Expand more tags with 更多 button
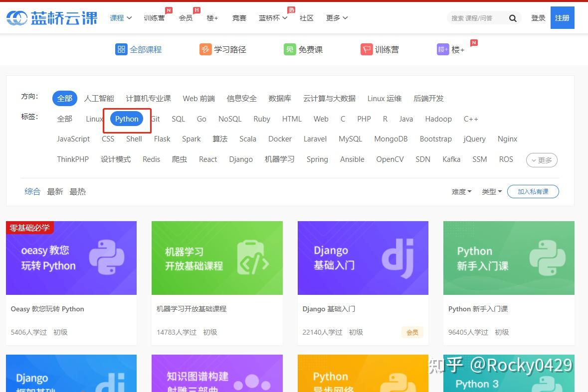This screenshot has width=588, height=392. [542, 160]
